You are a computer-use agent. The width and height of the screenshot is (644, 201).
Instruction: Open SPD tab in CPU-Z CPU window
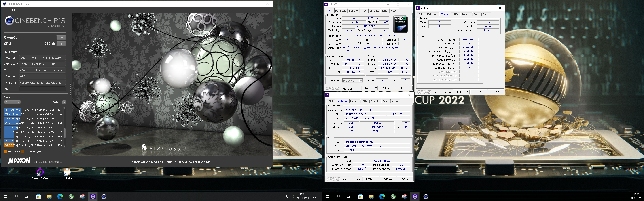[364, 11]
